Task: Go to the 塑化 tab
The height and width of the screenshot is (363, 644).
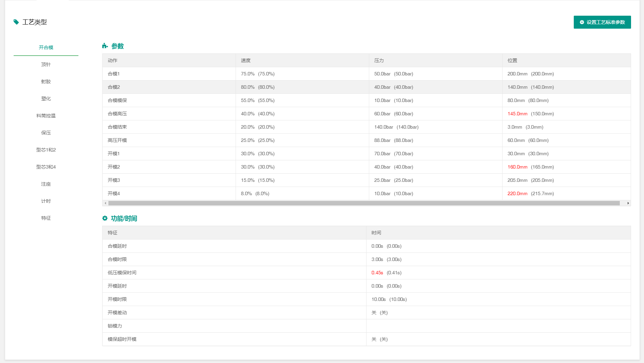Action: tap(46, 99)
